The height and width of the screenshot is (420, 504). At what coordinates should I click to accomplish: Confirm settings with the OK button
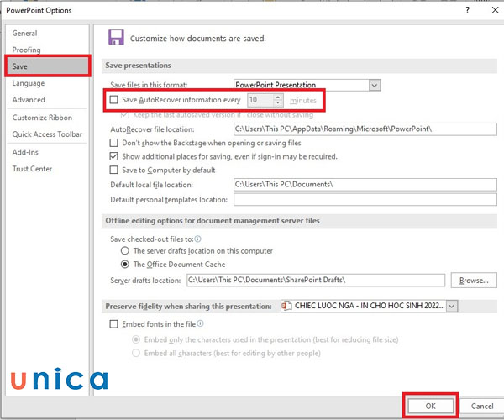pos(430,406)
